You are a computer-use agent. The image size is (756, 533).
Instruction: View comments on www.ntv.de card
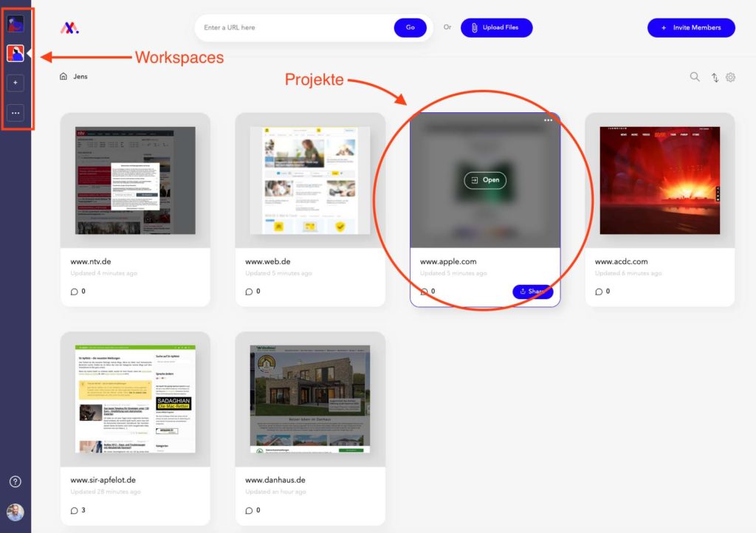78,291
